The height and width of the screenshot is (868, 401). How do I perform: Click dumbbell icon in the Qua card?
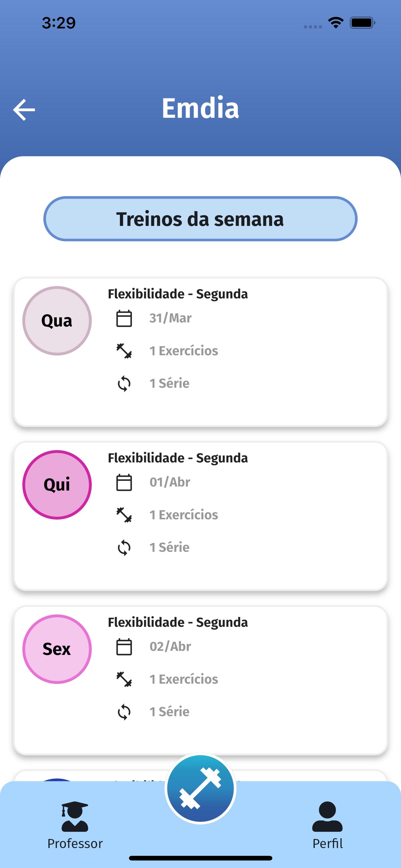(x=124, y=351)
